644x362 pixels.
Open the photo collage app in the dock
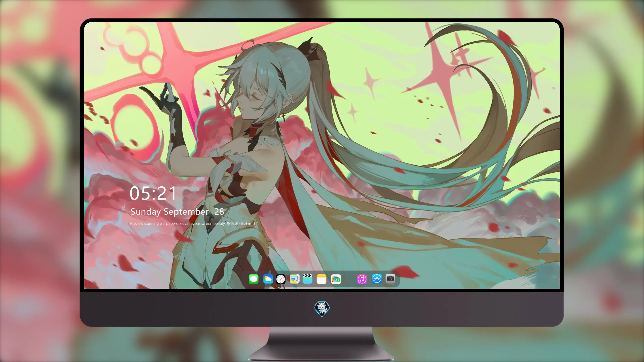point(336,279)
